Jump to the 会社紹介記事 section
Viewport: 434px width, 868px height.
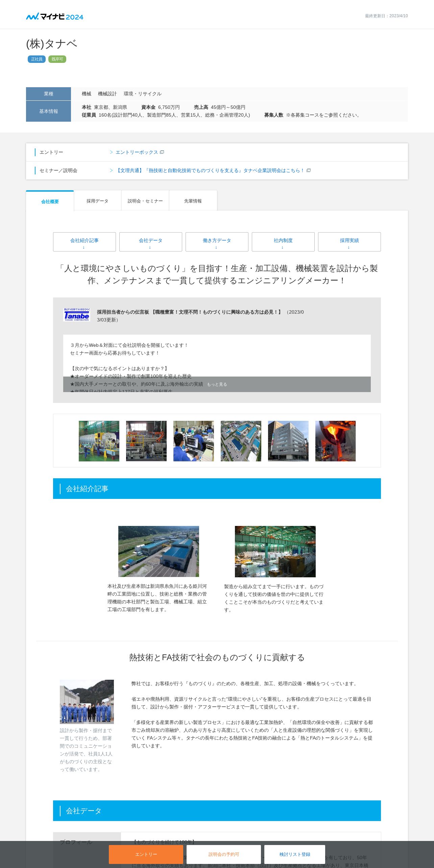click(x=85, y=242)
